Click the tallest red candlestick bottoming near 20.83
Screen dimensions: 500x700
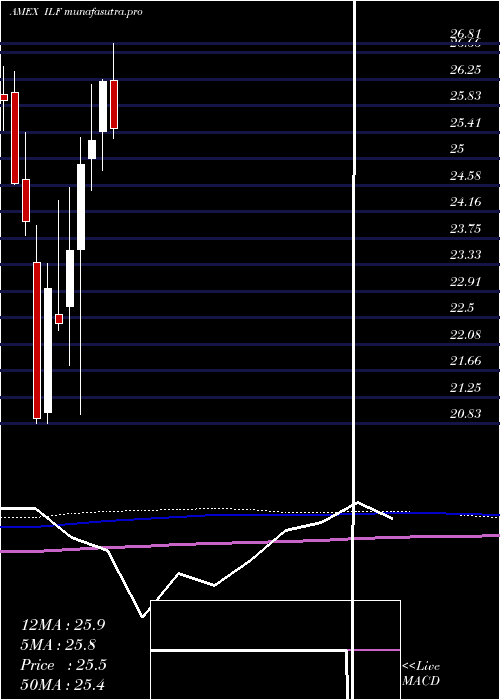click(x=37, y=340)
